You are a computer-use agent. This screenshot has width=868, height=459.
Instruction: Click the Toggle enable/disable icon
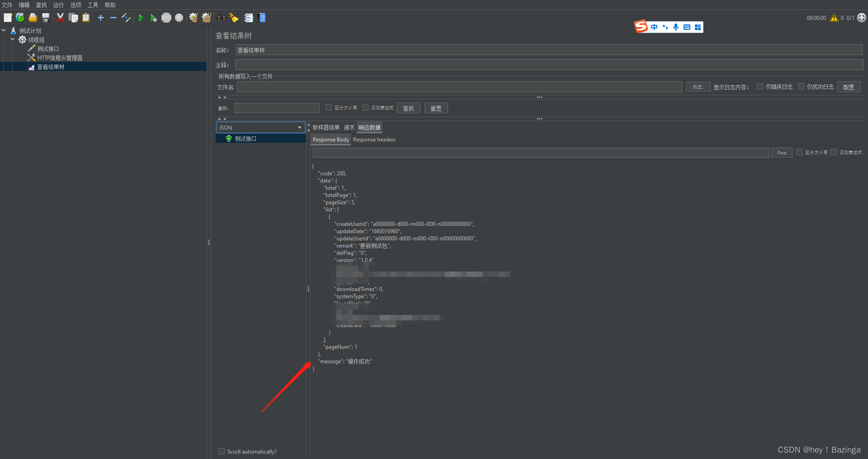pos(126,18)
